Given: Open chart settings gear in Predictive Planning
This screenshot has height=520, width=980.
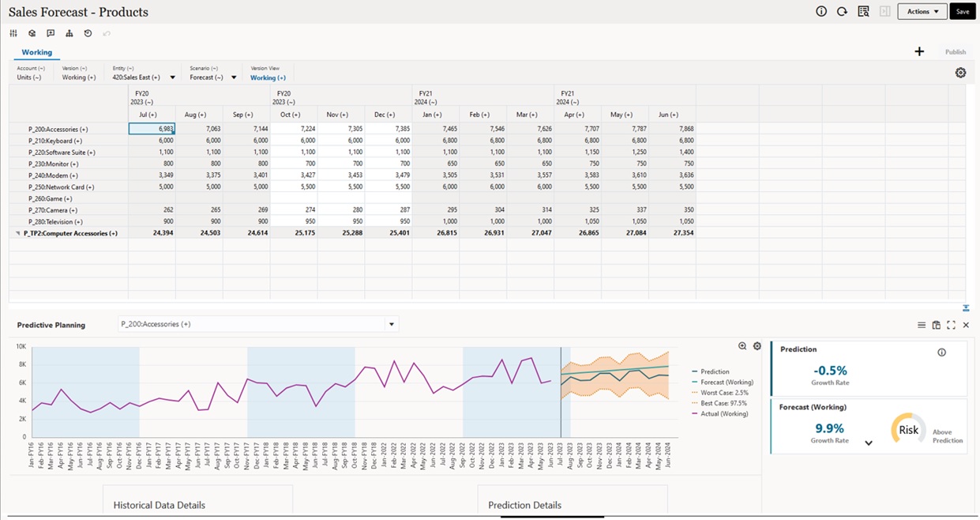Looking at the screenshot, I should click(757, 345).
